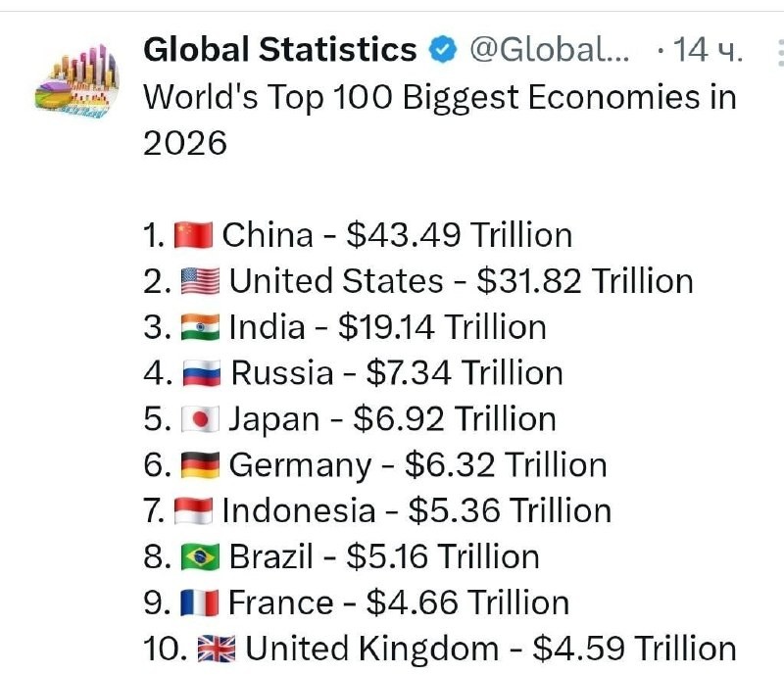Click the Indonesia flag emoji
This screenshot has height=675, width=784.
coord(193,511)
